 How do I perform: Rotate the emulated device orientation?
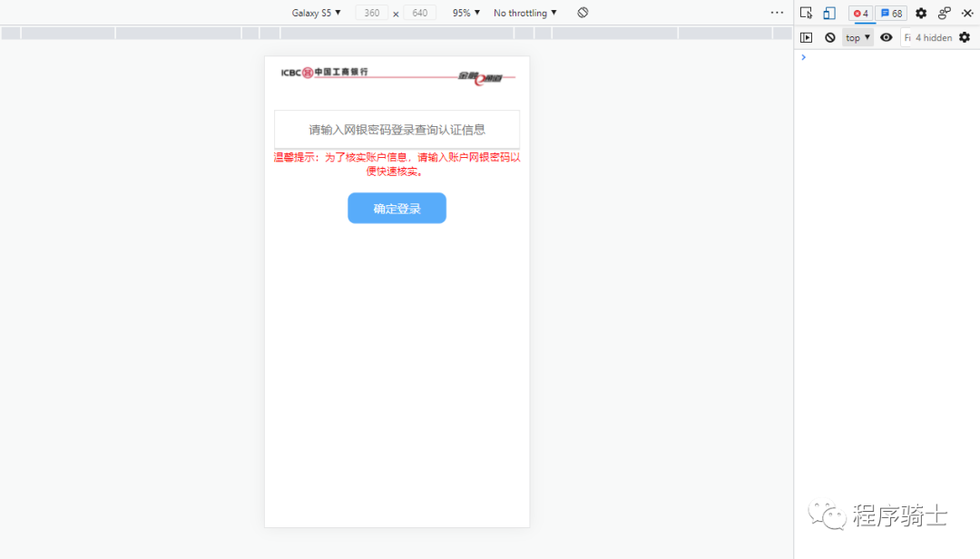[x=583, y=12]
